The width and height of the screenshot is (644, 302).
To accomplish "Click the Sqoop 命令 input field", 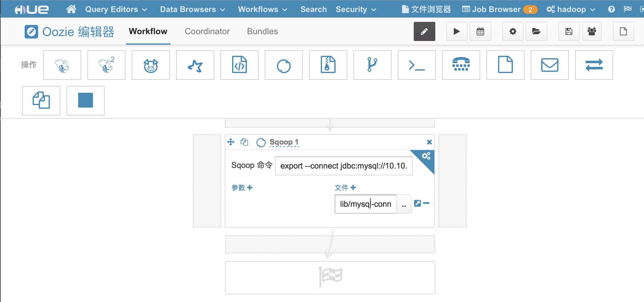I will [x=343, y=166].
